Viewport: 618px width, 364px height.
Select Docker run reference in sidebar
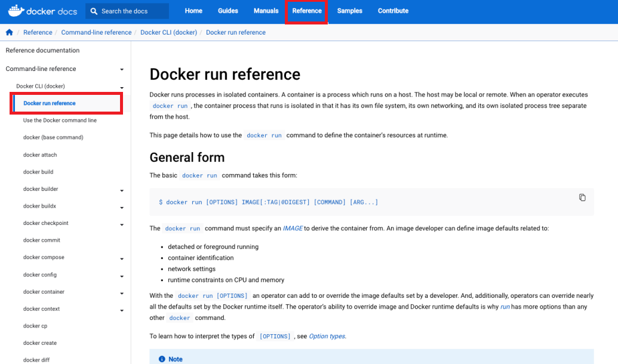[50, 103]
